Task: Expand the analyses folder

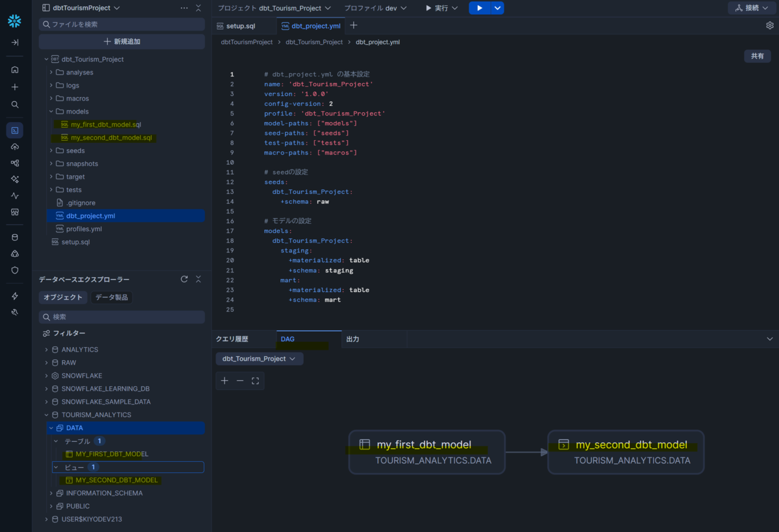Action: click(51, 73)
